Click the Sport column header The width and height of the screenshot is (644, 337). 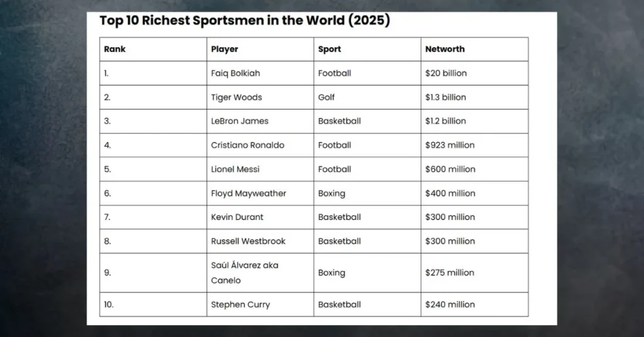330,49
